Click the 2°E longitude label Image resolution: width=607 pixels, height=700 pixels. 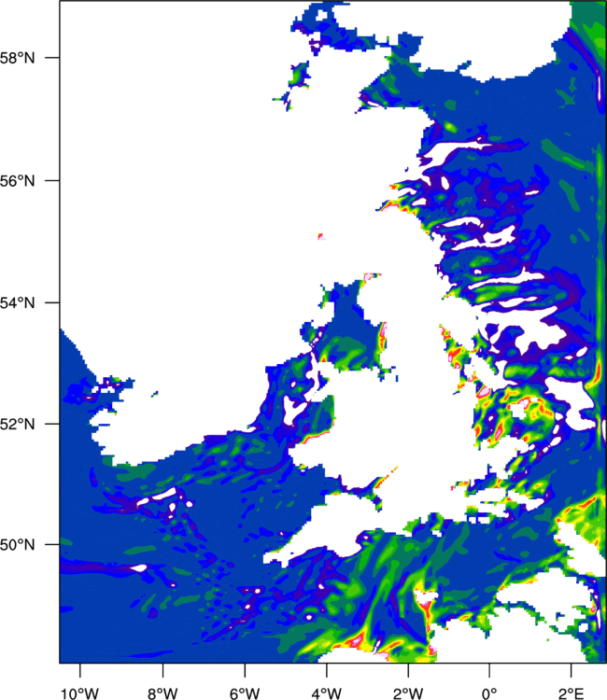(572, 693)
